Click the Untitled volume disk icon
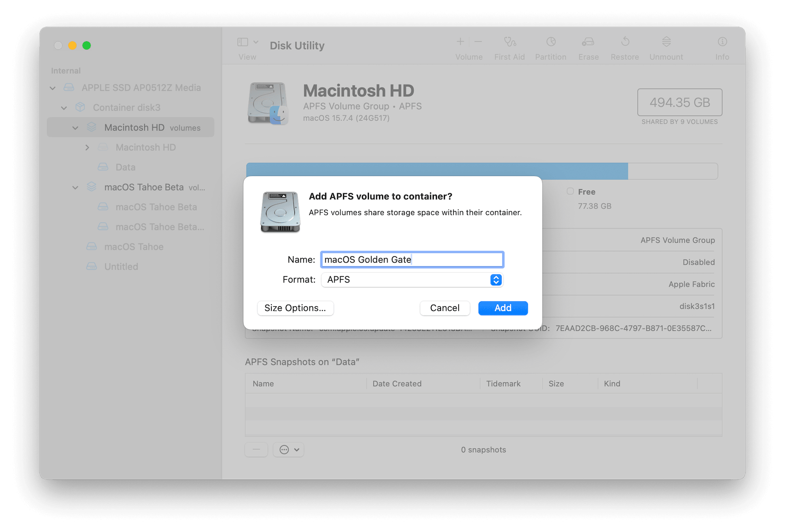This screenshot has width=785, height=532. 92,266
